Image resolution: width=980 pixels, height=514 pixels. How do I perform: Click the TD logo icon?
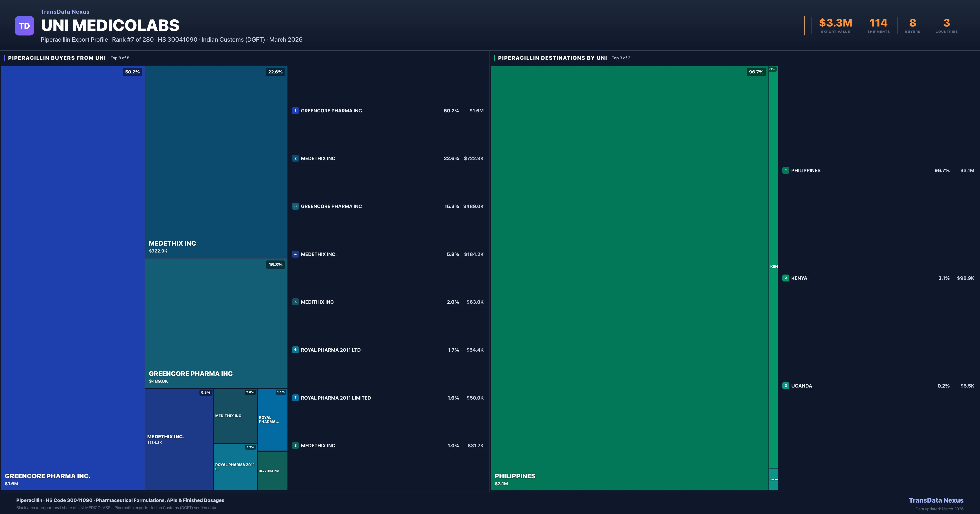[x=24, y=25]
